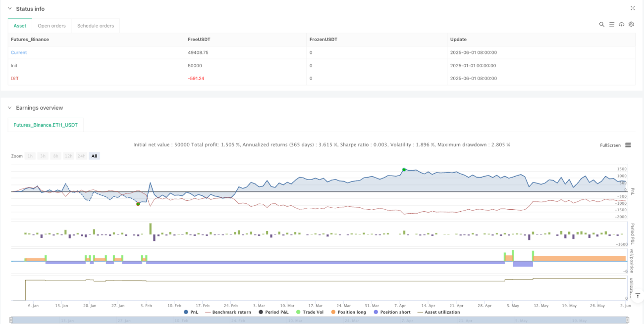Screen dimensions: 644x324
Task: Select the All zoom range button
Action: tap(94, 156)
